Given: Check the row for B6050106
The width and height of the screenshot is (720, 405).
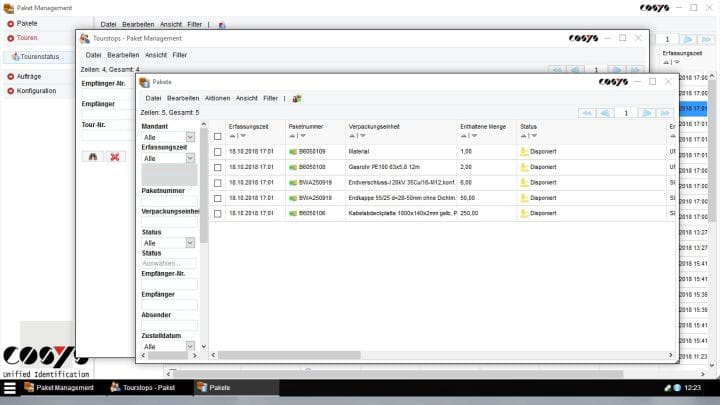Looking at the screenshot, I should [218, 214].
